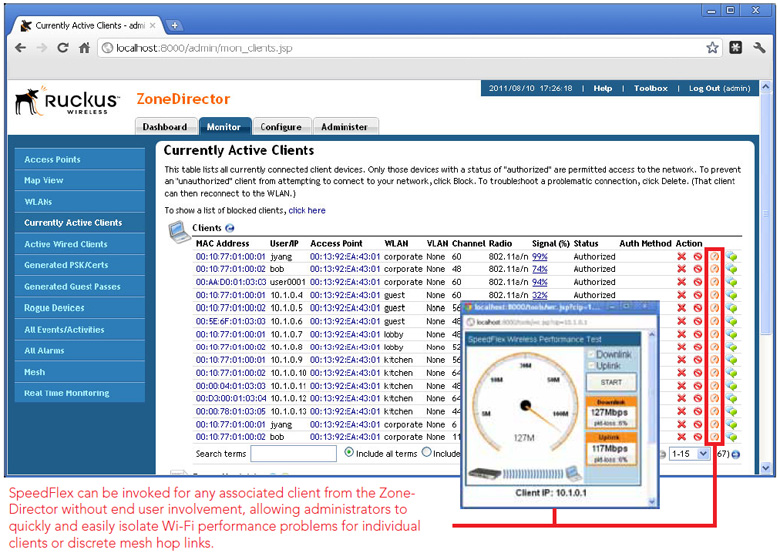Open Mesh in the sidebar
780x553 pixels.
[80, 372]
